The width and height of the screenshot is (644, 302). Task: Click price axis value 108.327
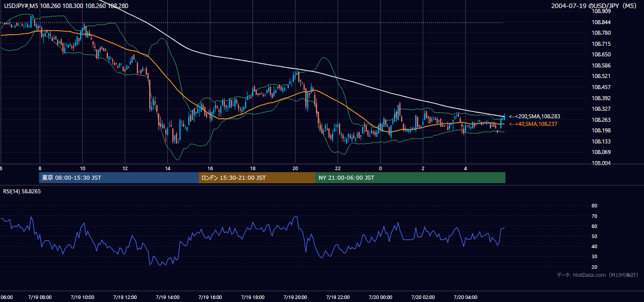(601, 109)
